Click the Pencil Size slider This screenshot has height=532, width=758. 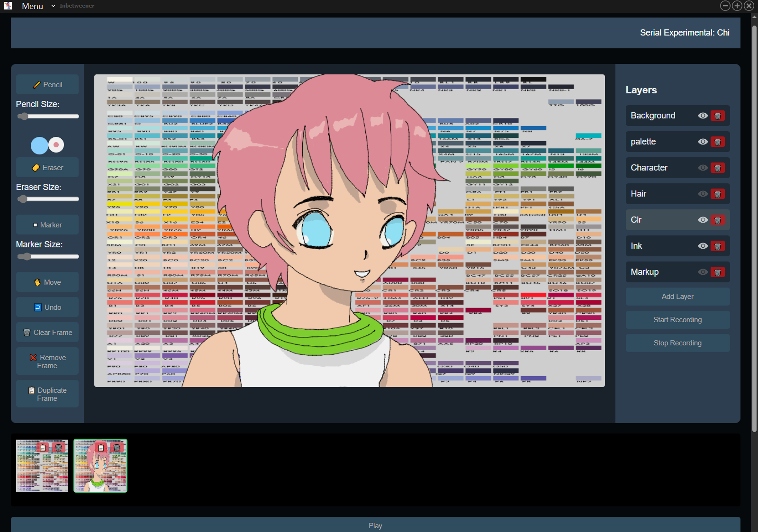[x=48, y=117]
